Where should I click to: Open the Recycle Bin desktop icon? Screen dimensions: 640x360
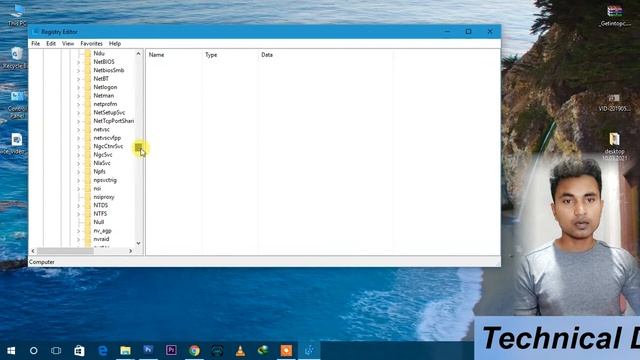coord(16,58)
